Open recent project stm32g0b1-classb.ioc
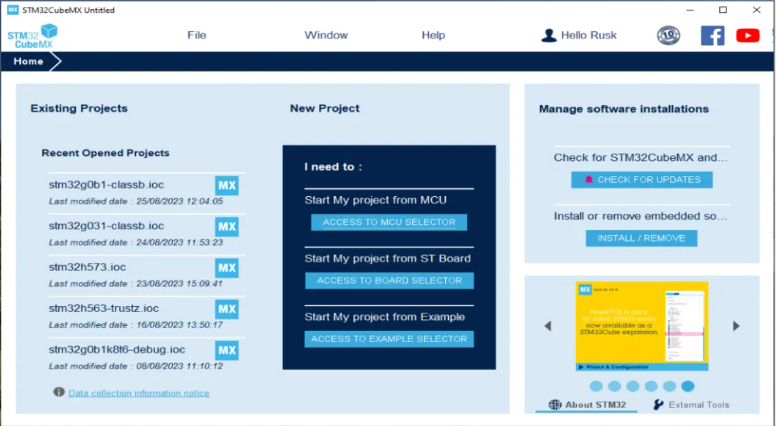 click(x=106, y=185)
